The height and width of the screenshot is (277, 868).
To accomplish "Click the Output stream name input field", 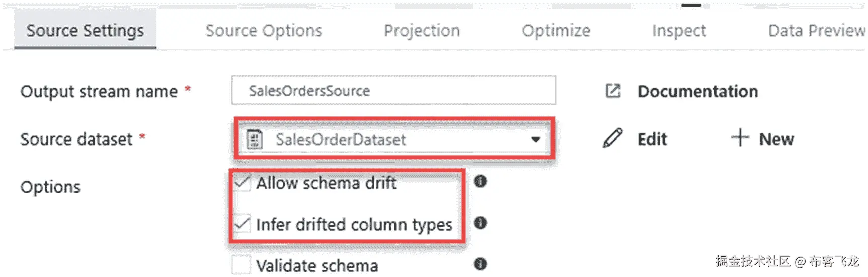I will 393,91.
